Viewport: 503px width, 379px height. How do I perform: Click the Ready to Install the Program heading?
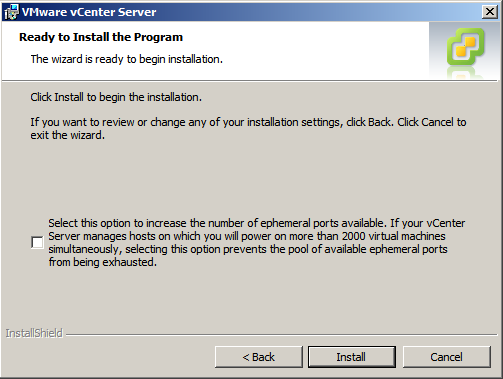101,37
